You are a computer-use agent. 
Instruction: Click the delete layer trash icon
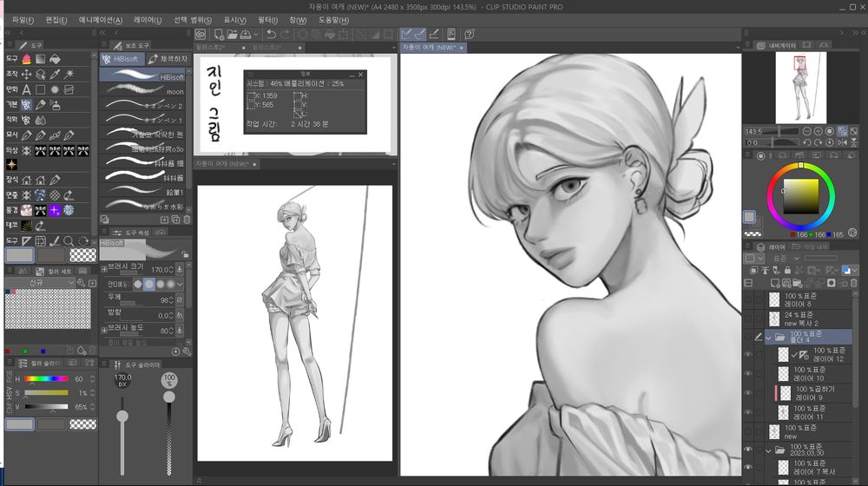coord(853,283)
